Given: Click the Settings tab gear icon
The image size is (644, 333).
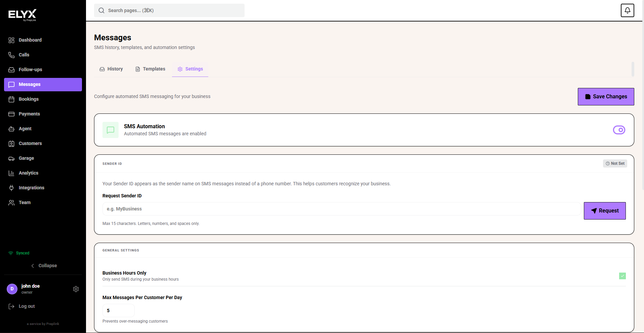Looking at the screenshot, I should [x=180, y=69].
